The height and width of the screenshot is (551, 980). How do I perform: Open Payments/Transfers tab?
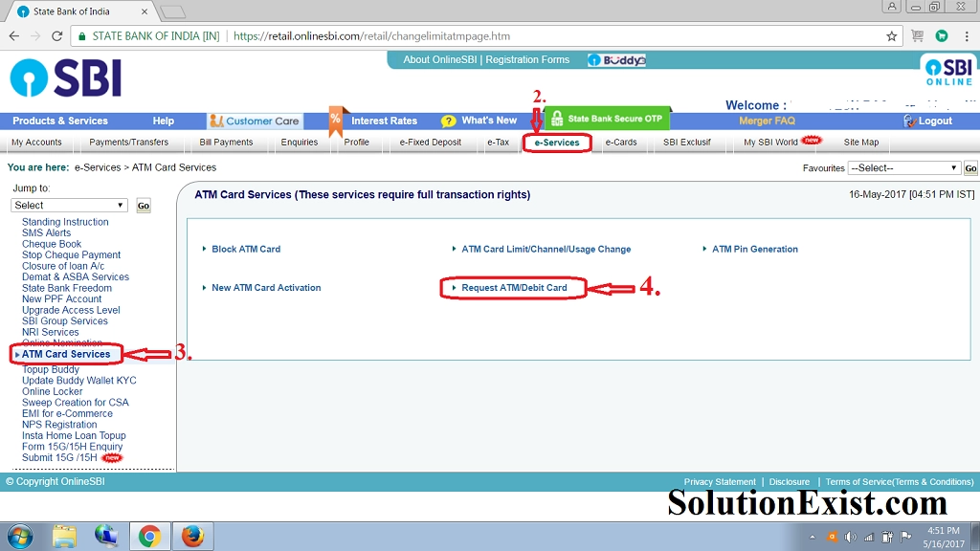[x=129, y=143]
